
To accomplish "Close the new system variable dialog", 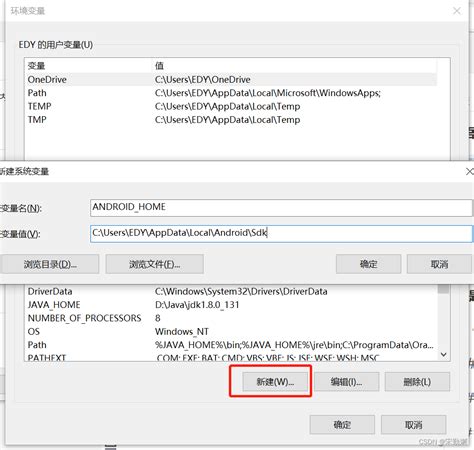I will (x=470, y=172).
